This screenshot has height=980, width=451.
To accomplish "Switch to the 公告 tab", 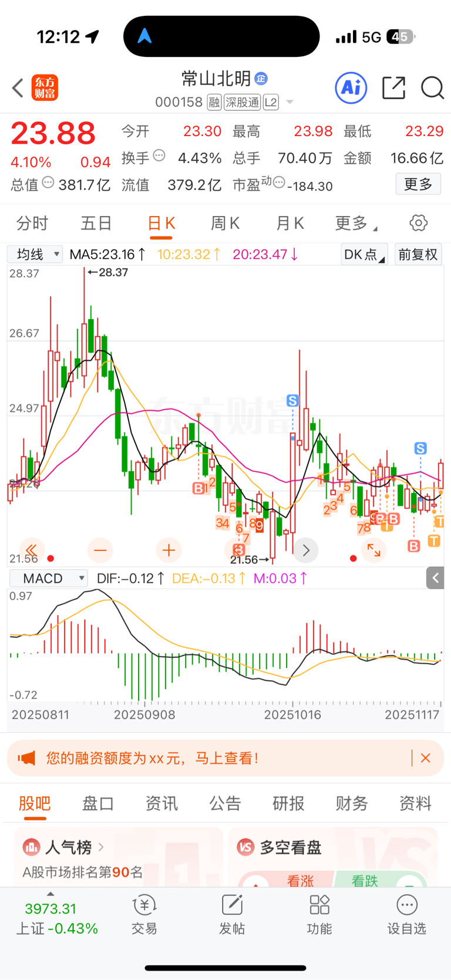I will (x=225, y=803).
